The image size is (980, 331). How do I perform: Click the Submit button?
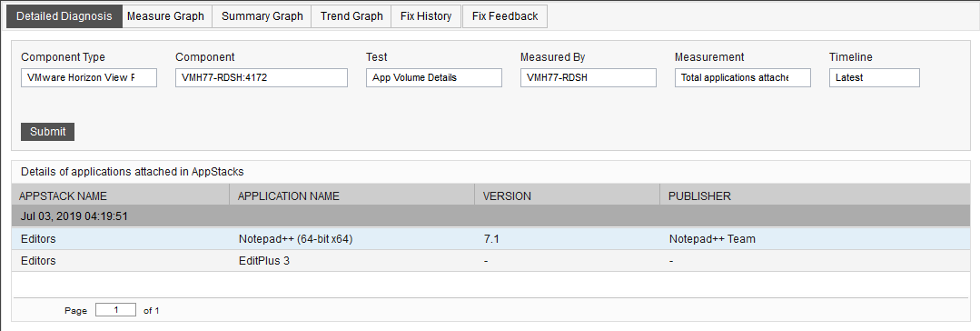pos(48,131)
